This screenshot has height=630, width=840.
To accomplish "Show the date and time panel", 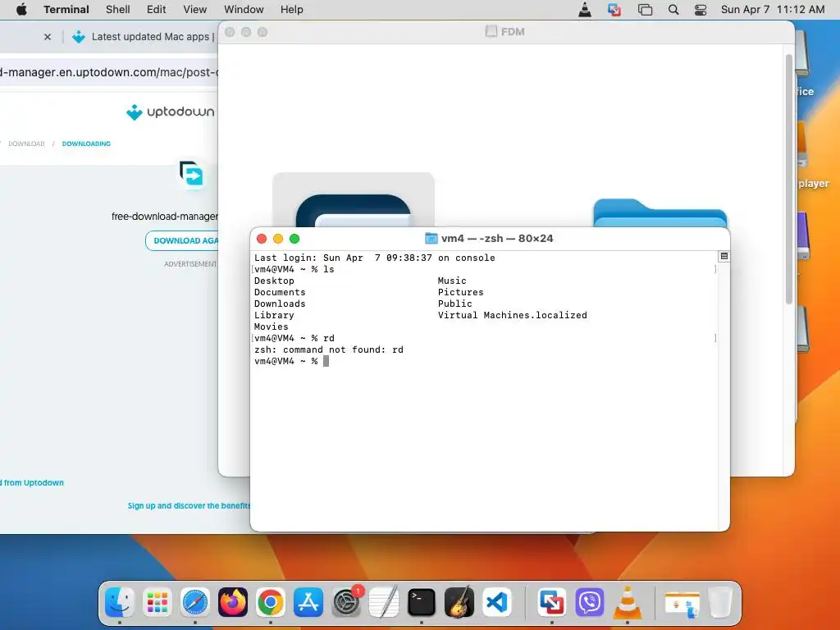I will pyautogui.click(x=773, y=9).
